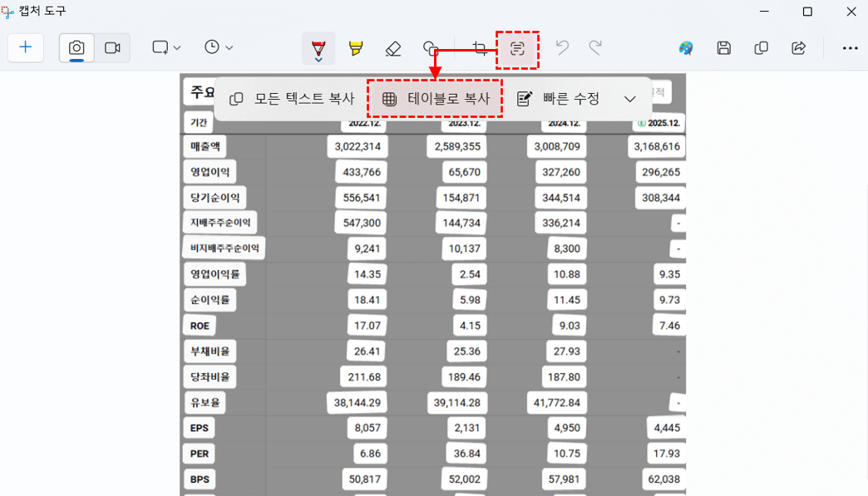Click the undo arrow

click(x=561, y=47)
